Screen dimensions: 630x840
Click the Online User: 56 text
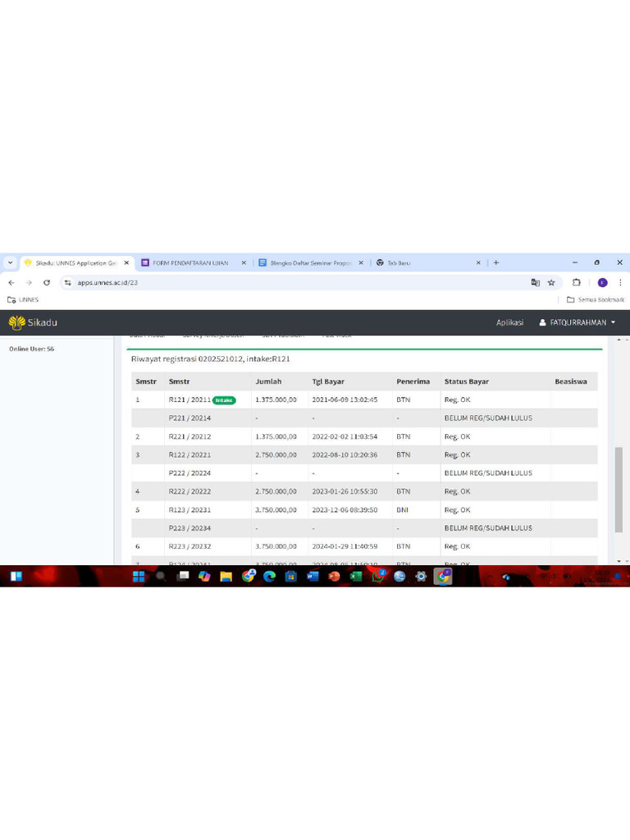(x=32, y=349)
